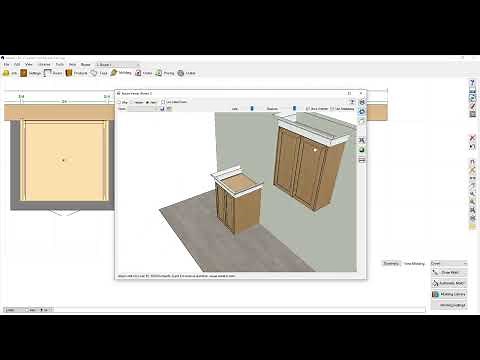Toggle the checkbox right of the radio buttons
This screenshot has width=480, height=360.
click(x=163, y=102)
